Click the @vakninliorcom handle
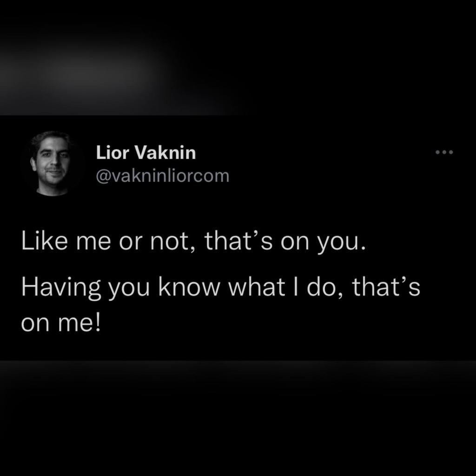Viewport: 476px width, 476px height. [162, 176]
